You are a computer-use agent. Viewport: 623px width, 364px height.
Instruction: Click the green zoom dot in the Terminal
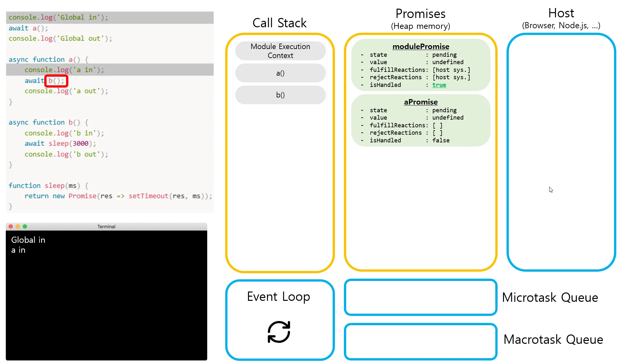click(x=25, y=226)
